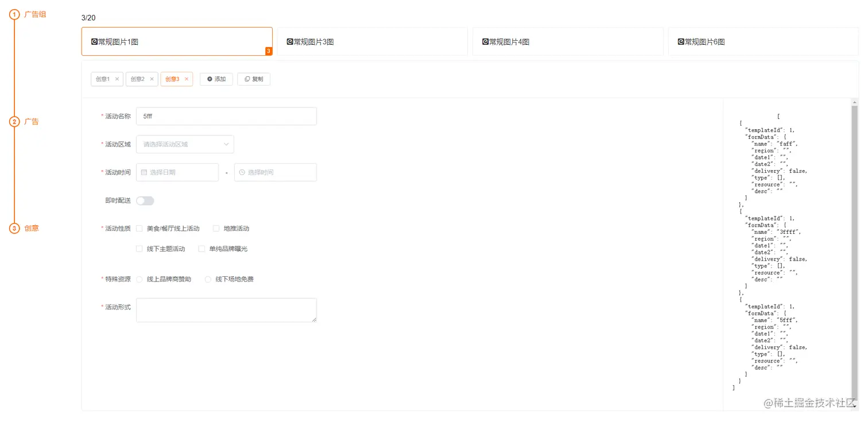Click the step 1 广告组 circle

pyautogui.click(x=14, y=14)
